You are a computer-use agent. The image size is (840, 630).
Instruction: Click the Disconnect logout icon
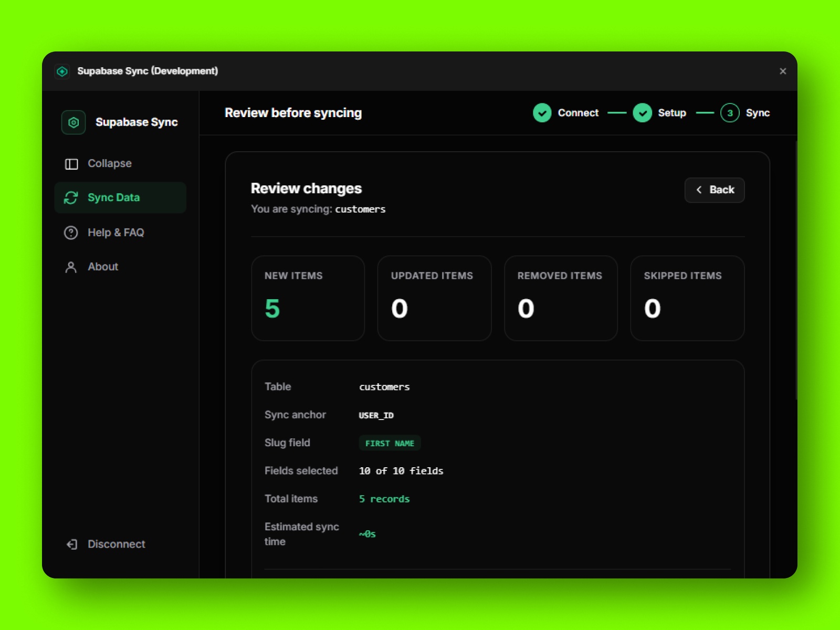(71, 544)
